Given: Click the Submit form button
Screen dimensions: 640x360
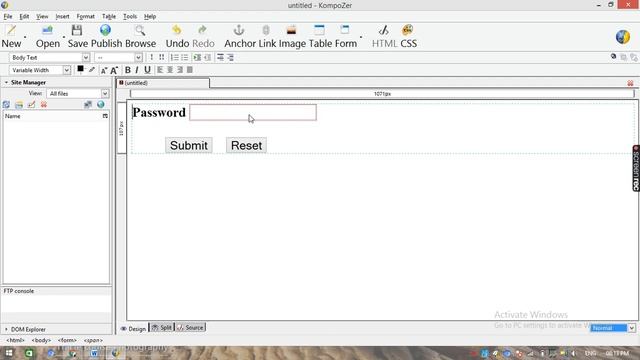Looking at the screenshot, I should (189, 145).
